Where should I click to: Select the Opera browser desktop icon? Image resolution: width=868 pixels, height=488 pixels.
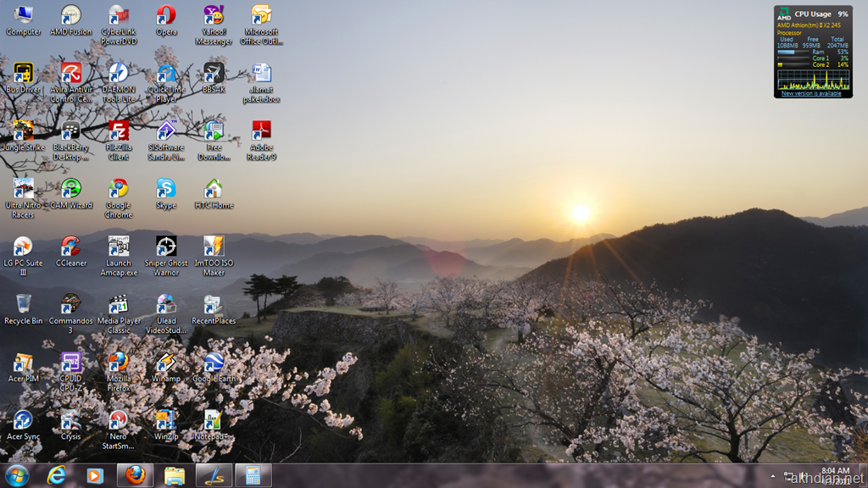coord(166,16)
